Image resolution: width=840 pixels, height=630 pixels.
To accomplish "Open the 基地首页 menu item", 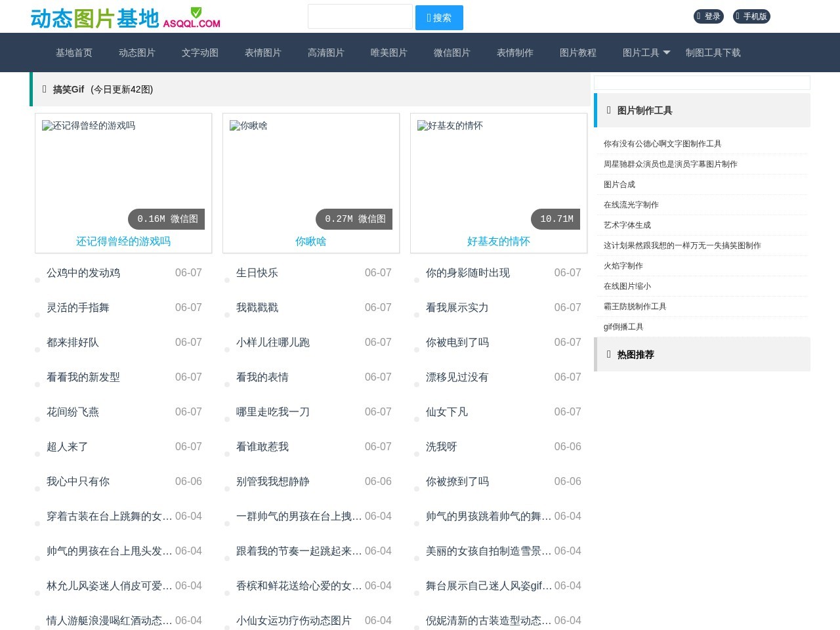I will click(x=73, y=52).
